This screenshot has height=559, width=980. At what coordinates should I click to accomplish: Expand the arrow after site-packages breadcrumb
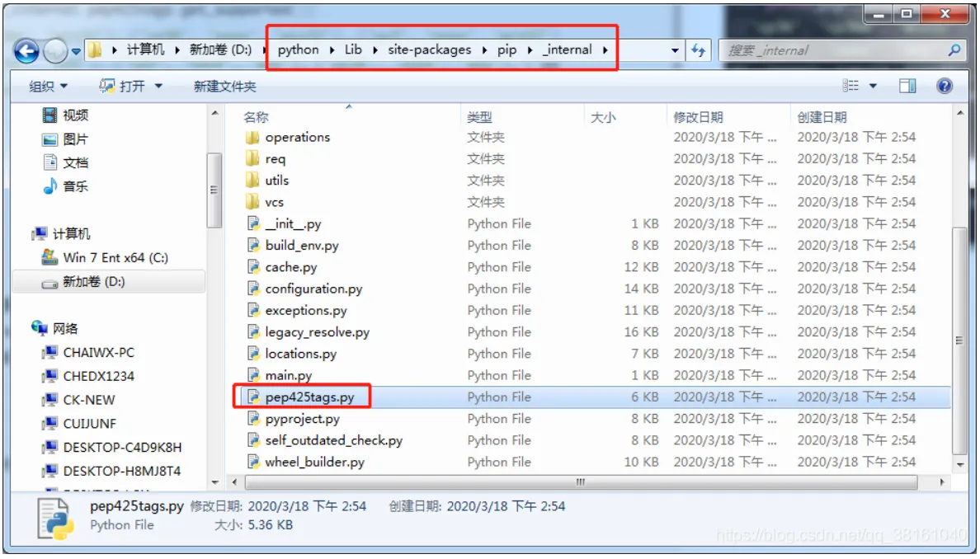click(484, 50)
